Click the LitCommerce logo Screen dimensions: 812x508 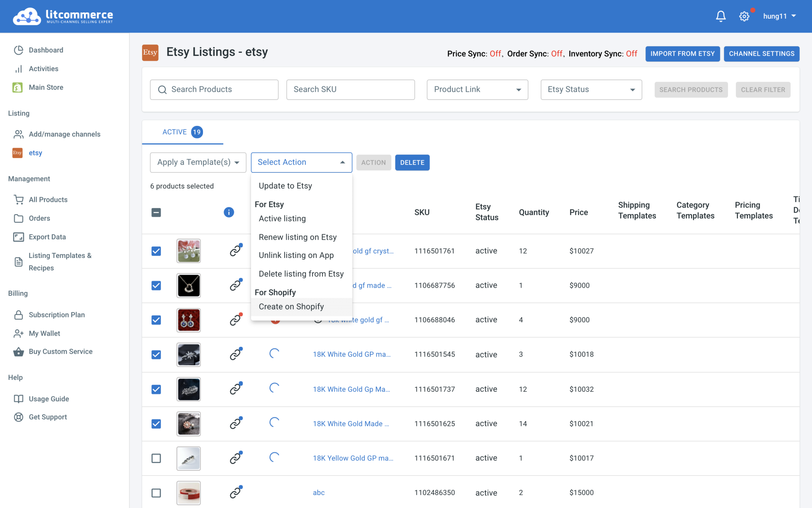click(x=63, y=16)
